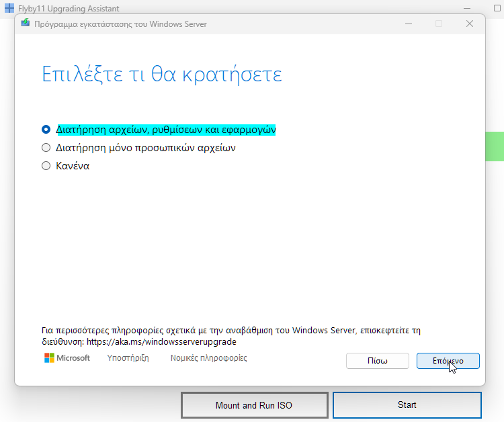
Task: Click the 'Επόμενο' button
Action: click(x=448, y=361)
